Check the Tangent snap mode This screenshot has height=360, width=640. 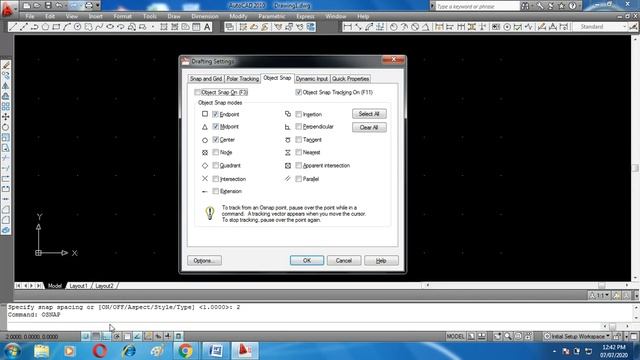[298, 140]
